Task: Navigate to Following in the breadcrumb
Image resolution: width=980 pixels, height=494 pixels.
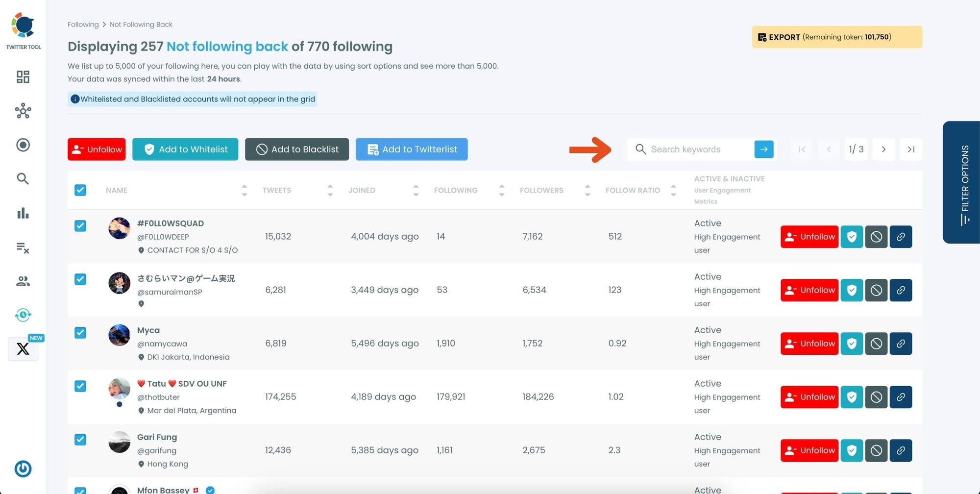Action: (83, 24)
